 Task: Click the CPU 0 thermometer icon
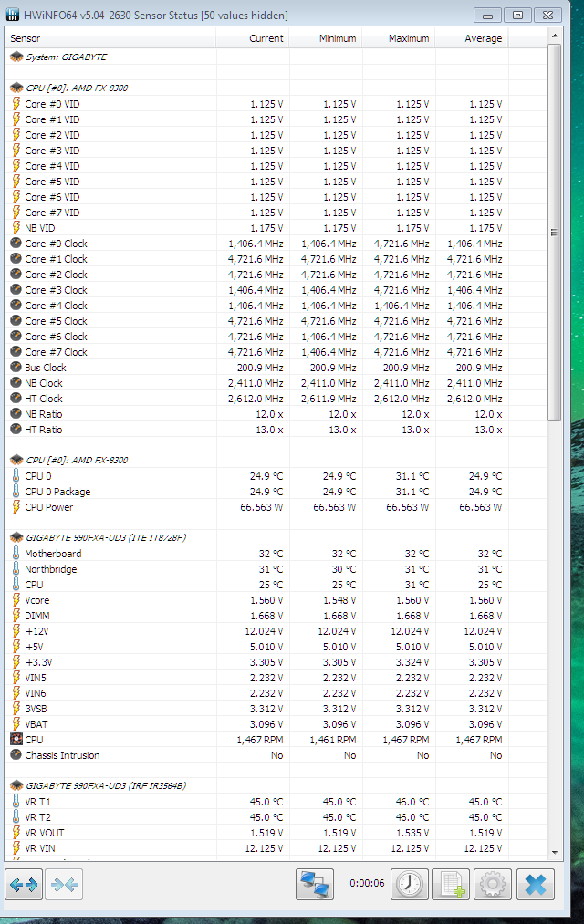(x=16, y=475)
